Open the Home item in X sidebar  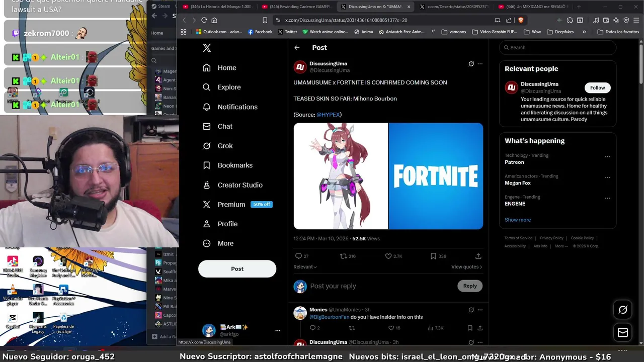(x=219, y=68)
